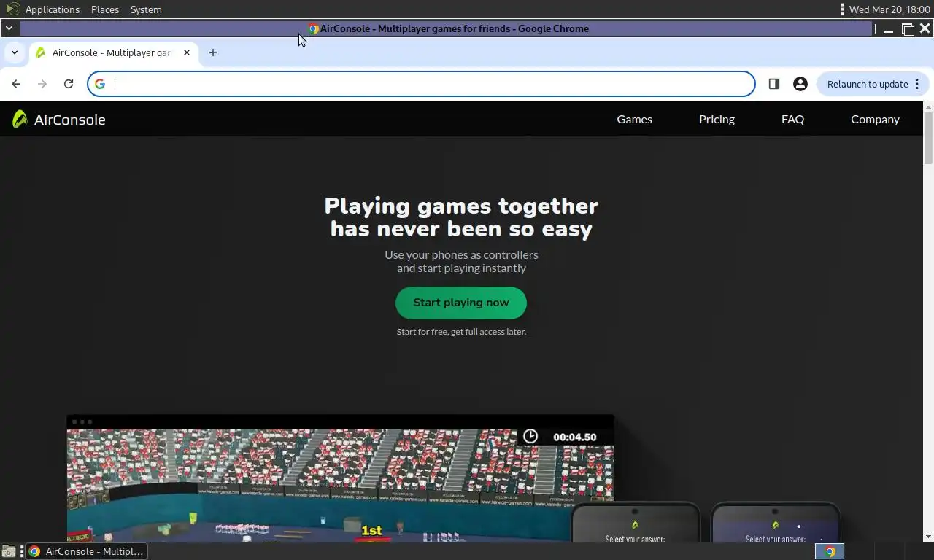The image size is (934, 560).
Task: Open the Chrome profile avatar icon
Action: point(800,84)
